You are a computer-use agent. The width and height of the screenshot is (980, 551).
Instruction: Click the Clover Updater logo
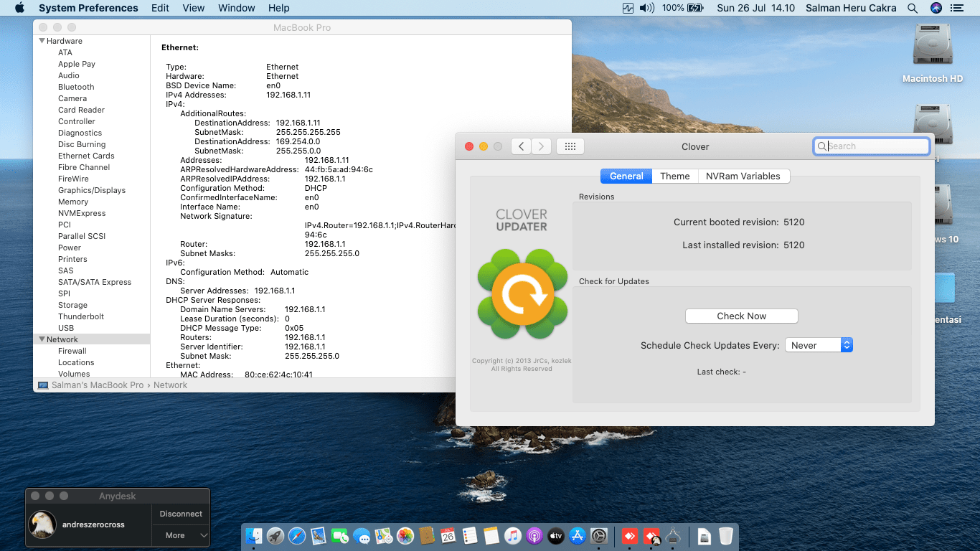pyautogui.click(x=523, y=294)
